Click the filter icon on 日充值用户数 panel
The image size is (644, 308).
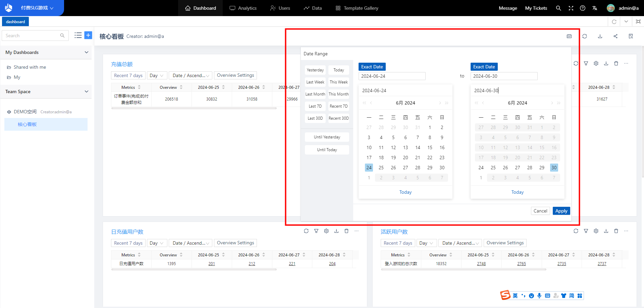(316, 231)
